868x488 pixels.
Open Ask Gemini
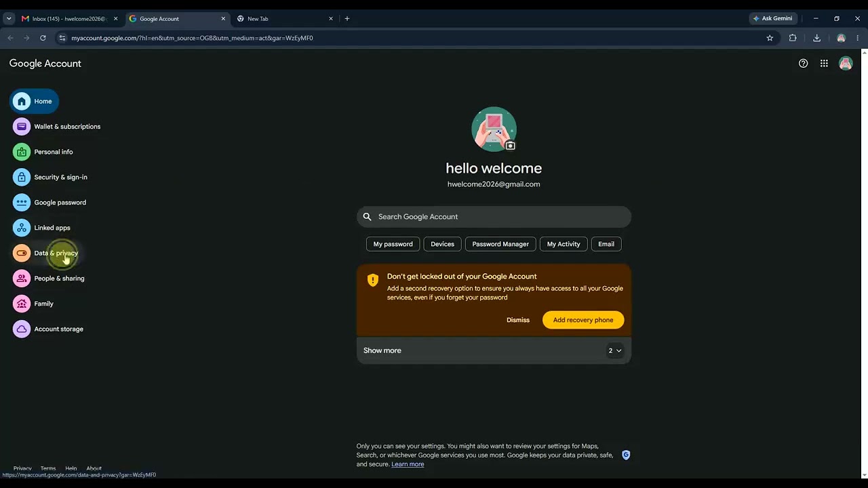pos(772,19)
